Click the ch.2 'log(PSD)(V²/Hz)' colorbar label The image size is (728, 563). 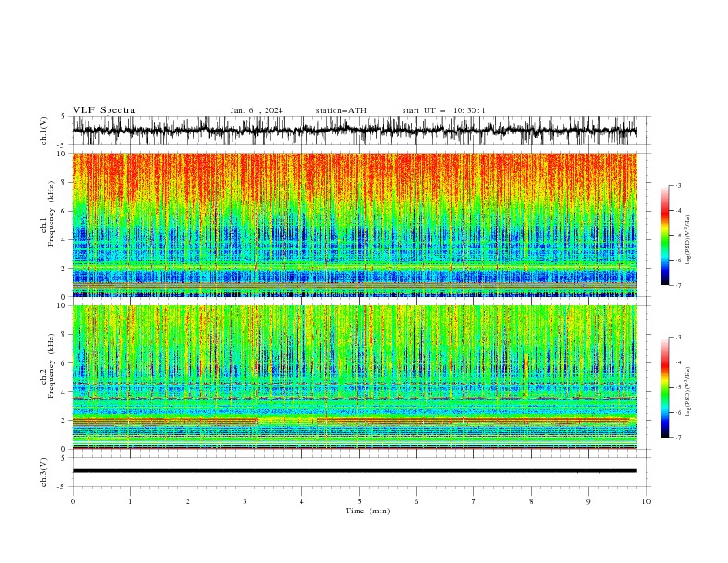pos(688,392)
